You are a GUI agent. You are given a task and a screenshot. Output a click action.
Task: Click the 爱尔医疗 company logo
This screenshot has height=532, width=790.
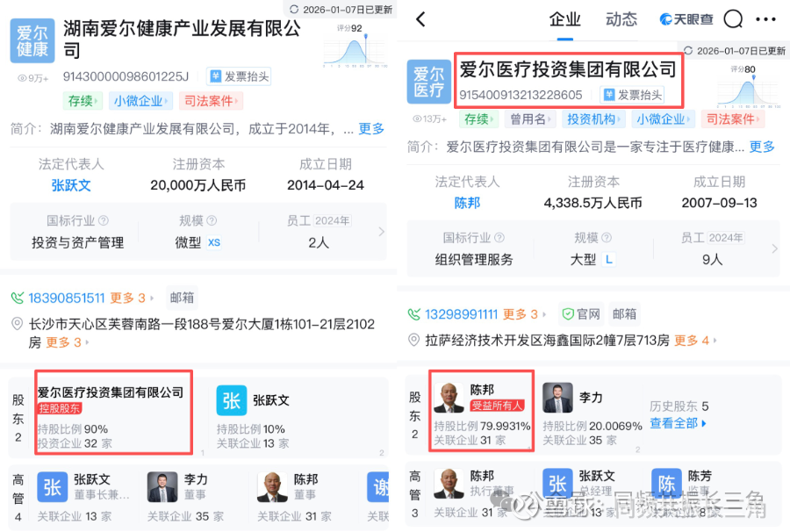(428, 82)
